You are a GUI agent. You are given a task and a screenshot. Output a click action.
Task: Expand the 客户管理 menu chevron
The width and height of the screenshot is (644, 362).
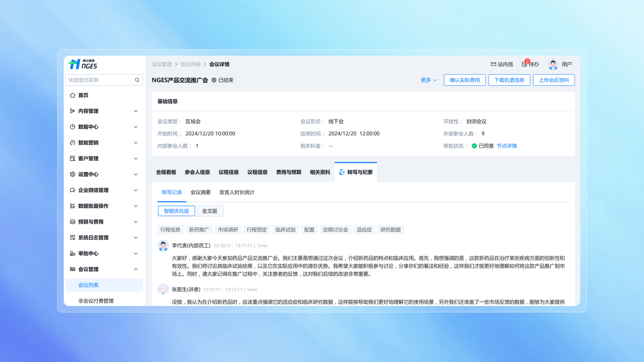(x=136, y=158)
